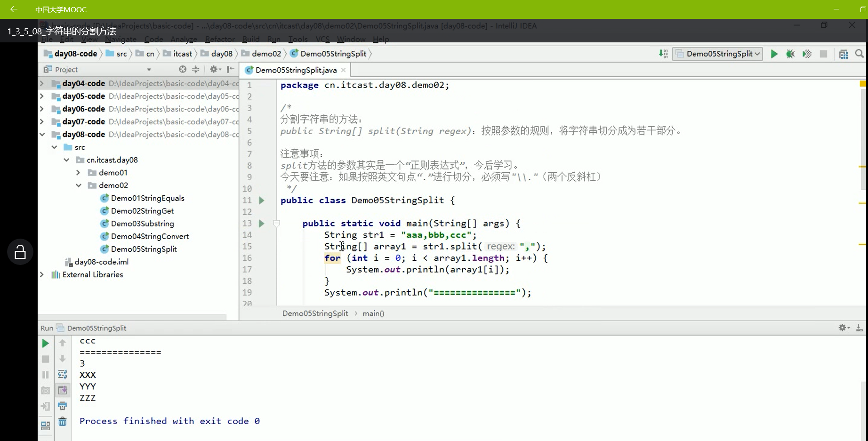Image resolution: width=868 pixels, height=441 pixels.
Task: Fold the main method at line 13
Action: coord(277,224)
